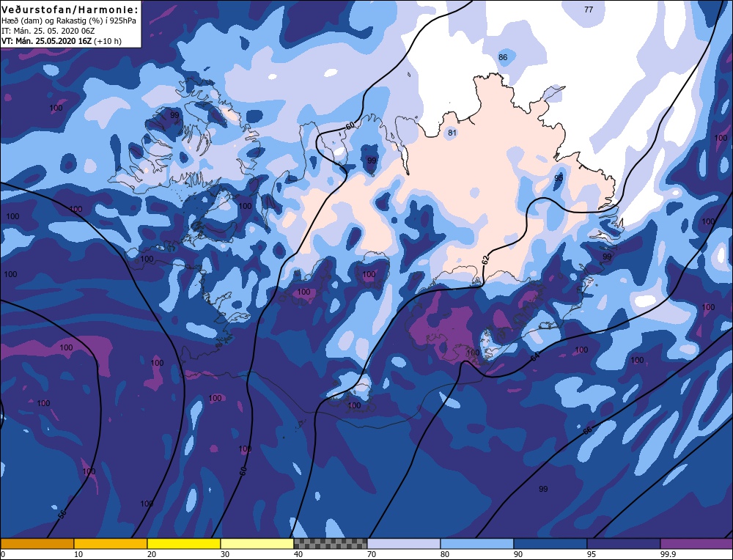Click the '81' humidity value on the map
This screenshot has height=560, width=733.
coord(452,133)
